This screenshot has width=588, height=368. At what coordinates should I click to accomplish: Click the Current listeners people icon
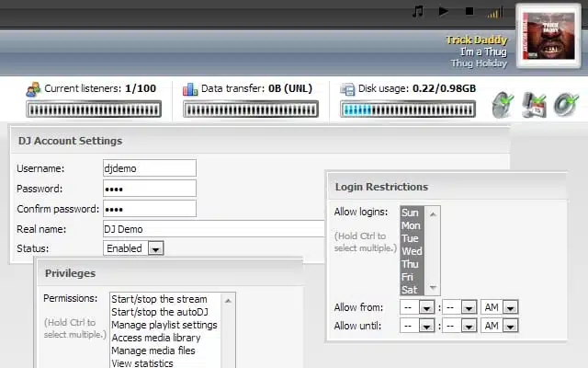point(33,89)
